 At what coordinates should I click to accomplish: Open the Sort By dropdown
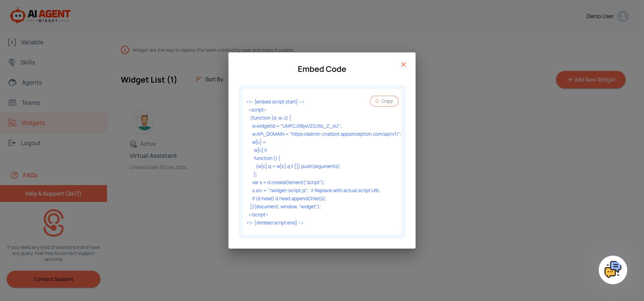(210, 80)
